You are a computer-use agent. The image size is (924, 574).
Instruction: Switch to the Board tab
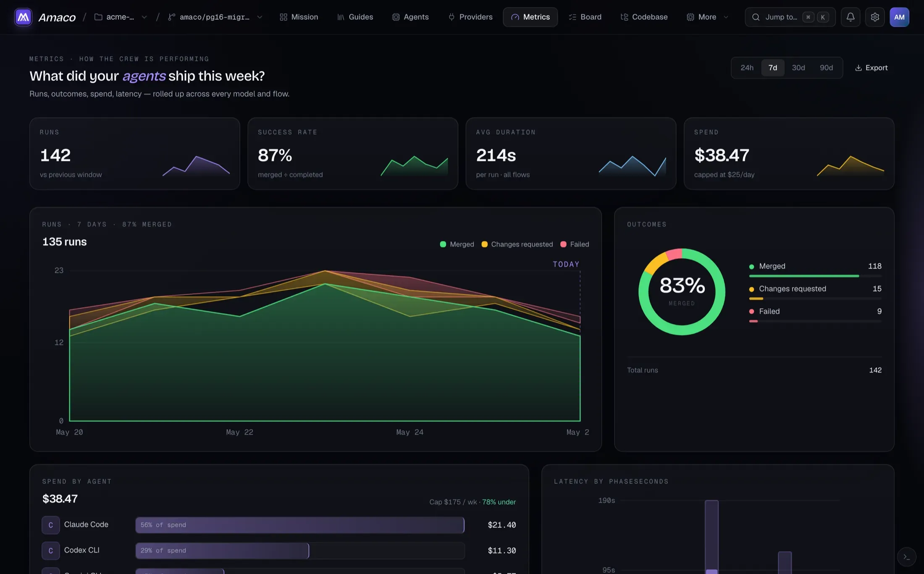(x=585, y=17)
